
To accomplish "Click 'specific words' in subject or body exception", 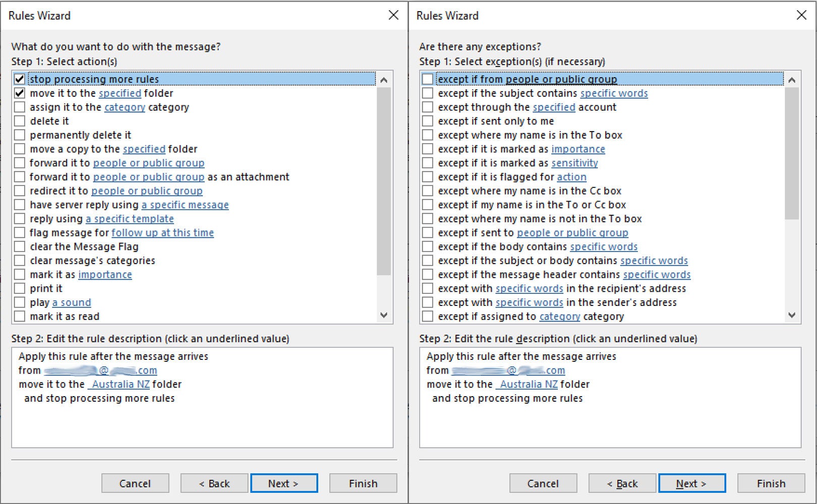I will 654,261.
